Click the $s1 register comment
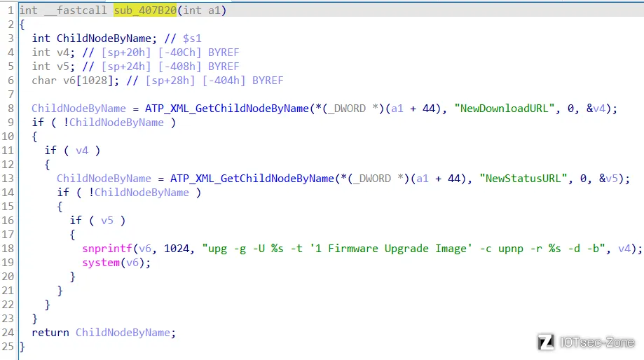 (192, 39)
